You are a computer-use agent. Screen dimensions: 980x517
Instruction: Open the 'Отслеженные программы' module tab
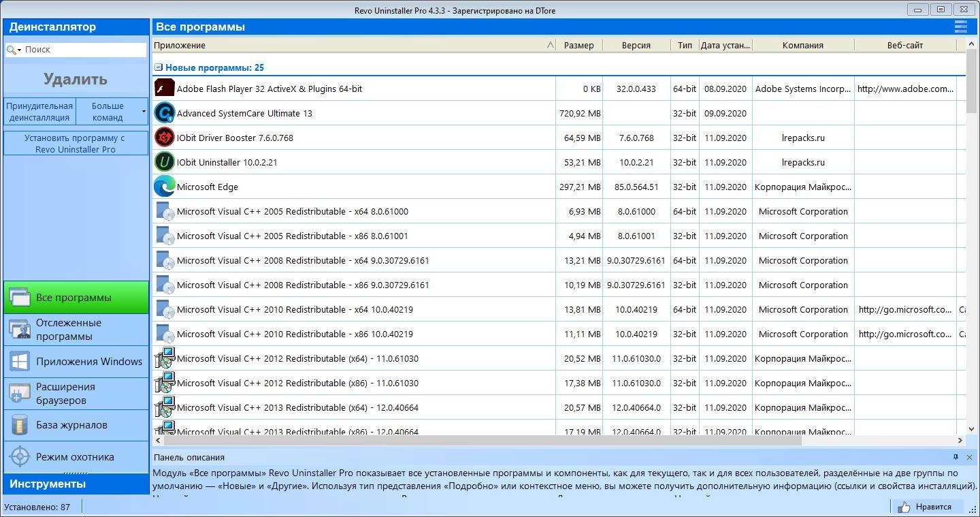tap(76, 330)
